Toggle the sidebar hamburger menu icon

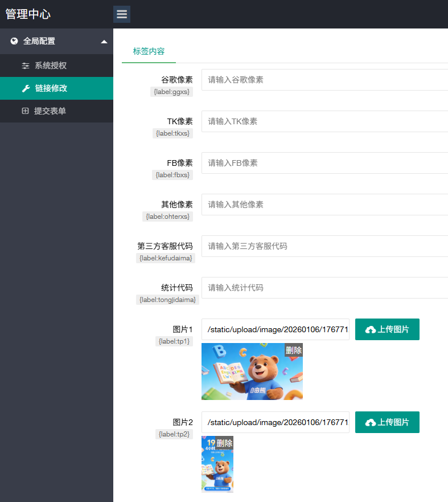(122, 14)
